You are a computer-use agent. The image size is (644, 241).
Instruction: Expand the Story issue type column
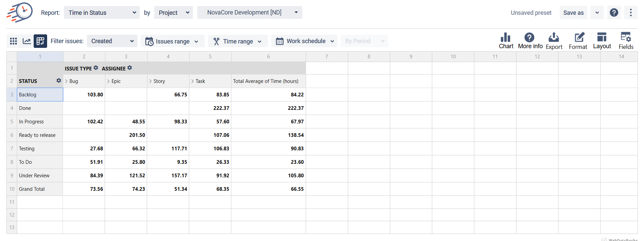[x=150, y=81]
